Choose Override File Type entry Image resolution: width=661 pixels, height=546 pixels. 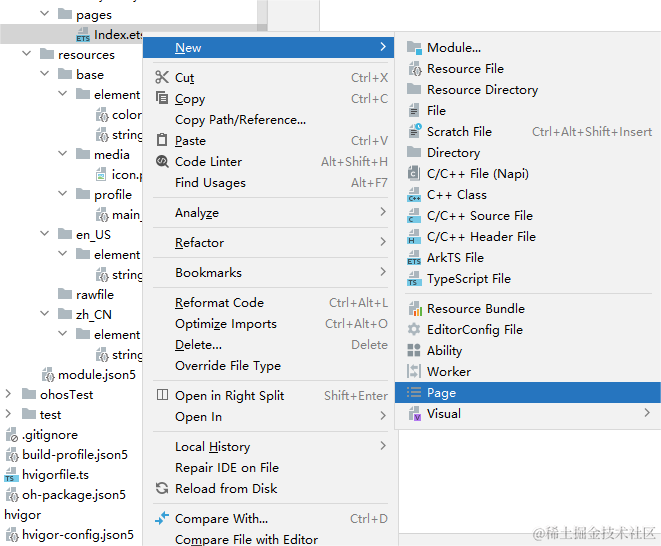coord(270,366)
